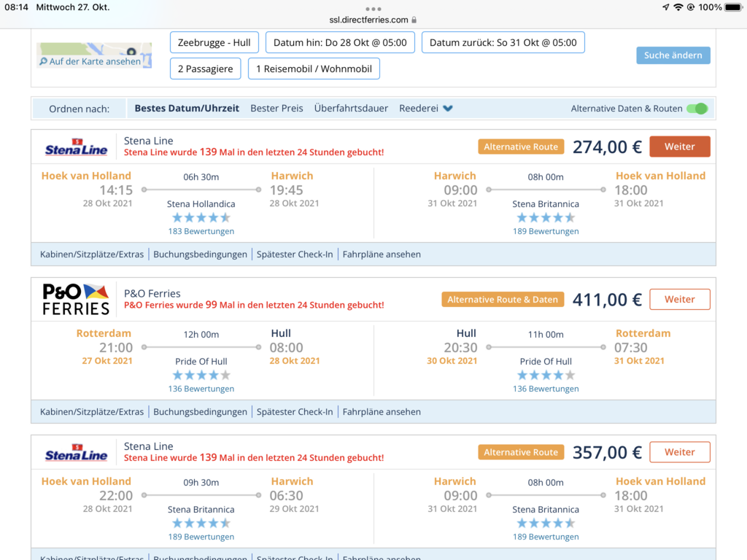Open Kabinen/Sitzplätze/Extras for first Stena offer
Viewport: 747px width, 560px height.
pyautogui.click(x=92, y=254)
